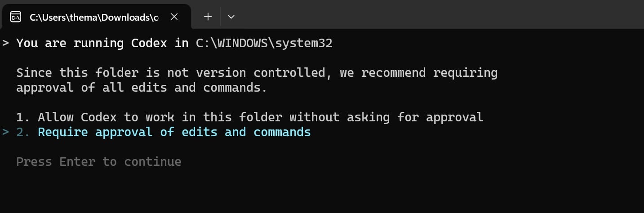Select option 1 Allow Codex without asking approval
Image resolution: width=644 pixels, height=213 pixels.
(260, 117)
